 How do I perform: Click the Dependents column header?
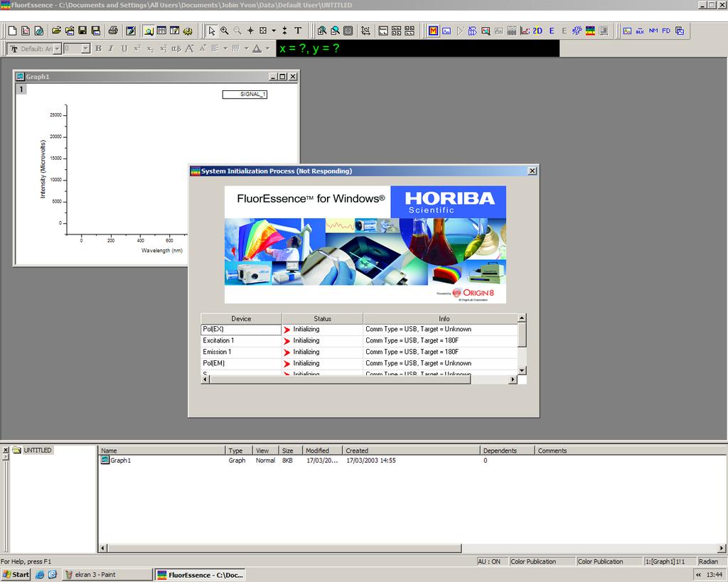508,451
